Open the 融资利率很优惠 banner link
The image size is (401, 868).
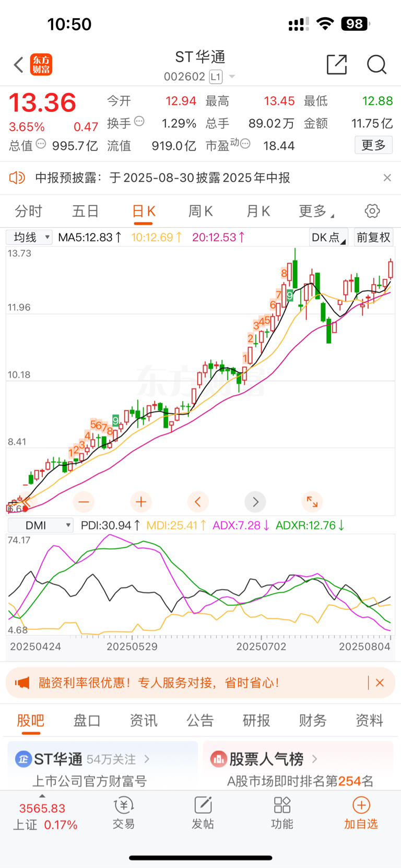[159, 683]
